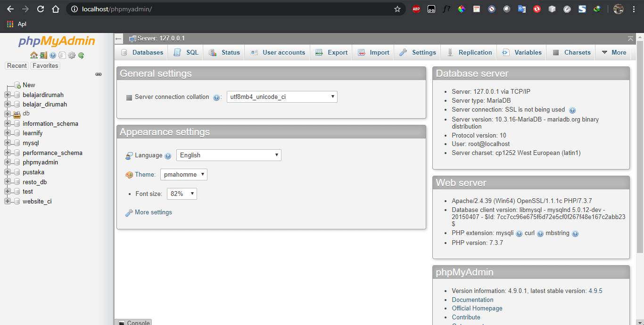
Task: Select the learnify database
Action: (33, 133)
